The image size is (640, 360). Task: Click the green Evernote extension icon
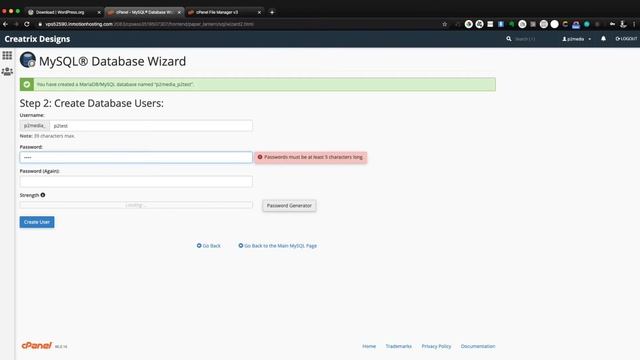pos(511,24)
